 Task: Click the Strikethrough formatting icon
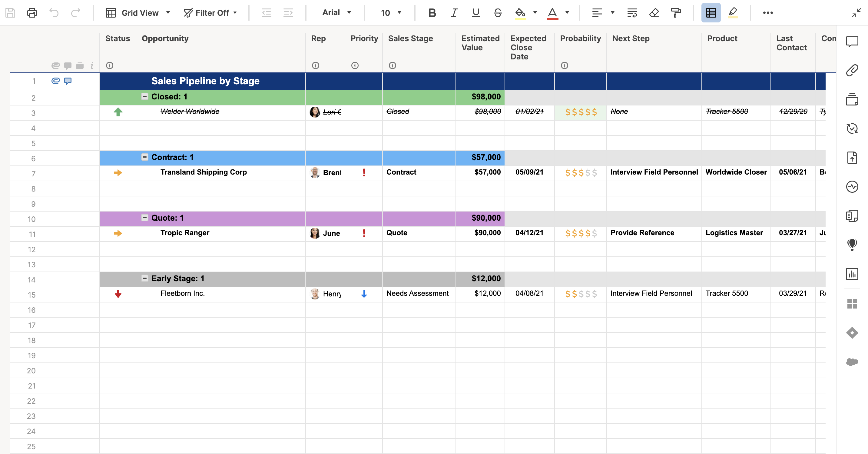point(497,13)
